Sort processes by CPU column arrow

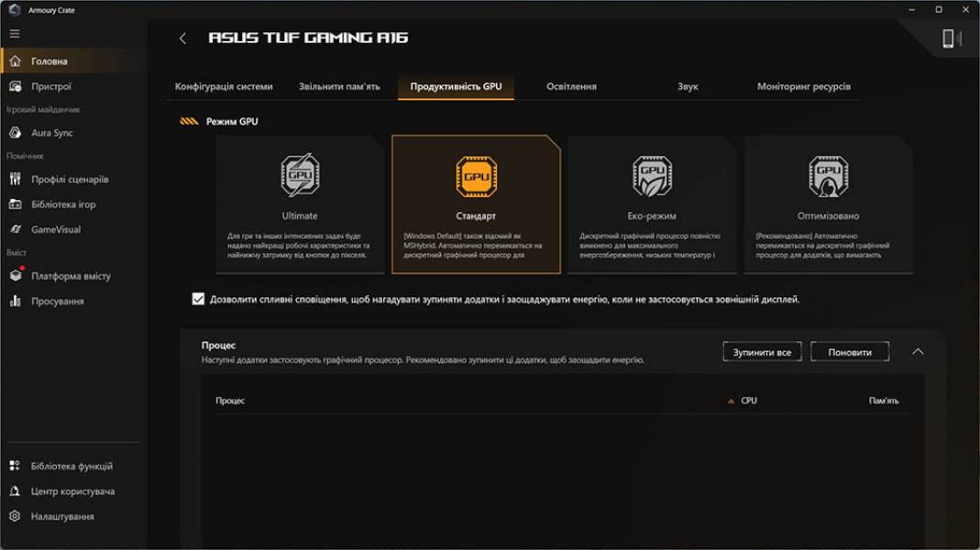[731, 401]
